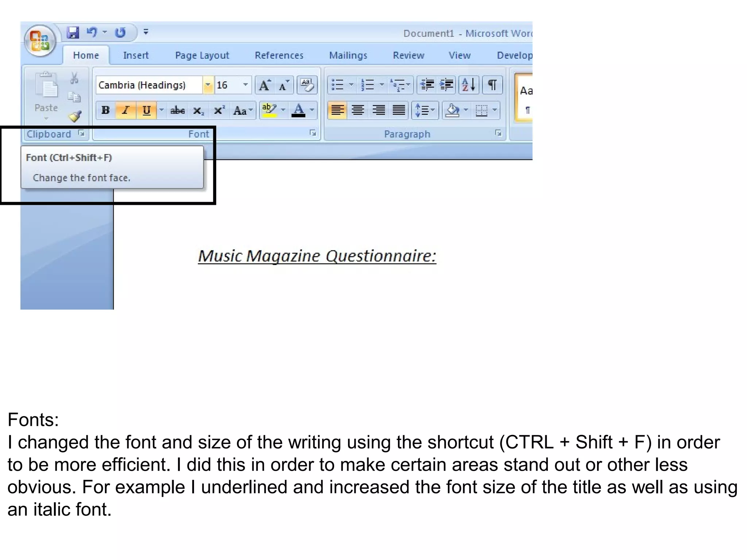Open the Page Layout tab
Screen dimensions: 747x560
tap(202, 55)
